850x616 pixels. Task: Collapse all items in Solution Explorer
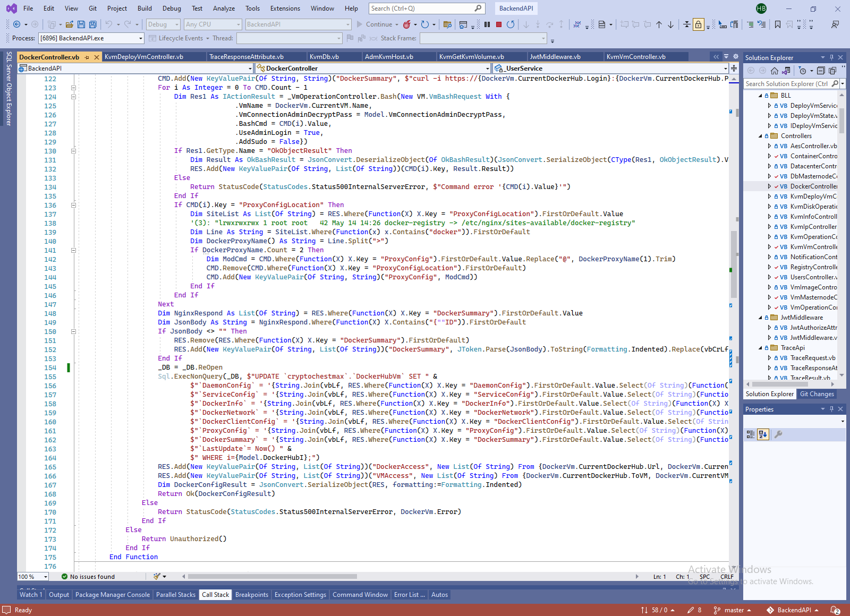point(821,71)
